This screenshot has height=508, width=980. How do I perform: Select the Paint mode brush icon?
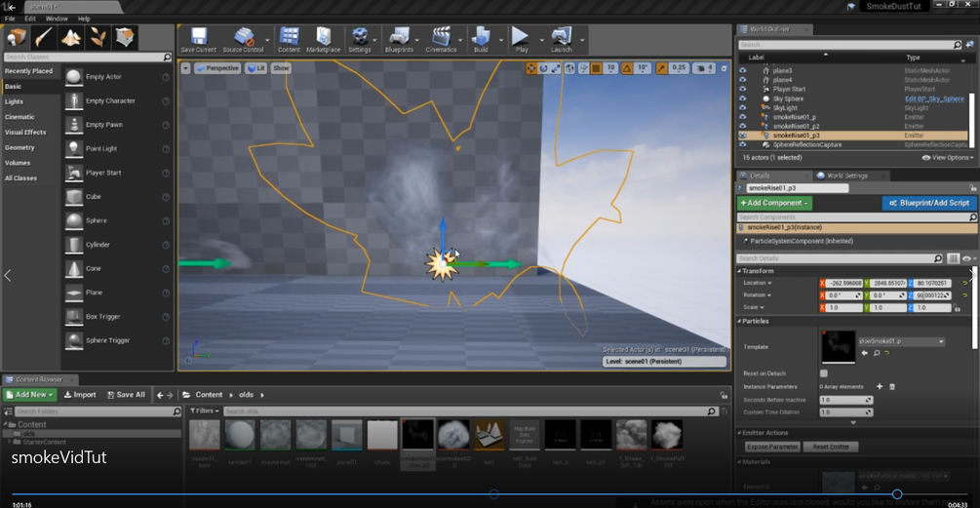(44, 37)
